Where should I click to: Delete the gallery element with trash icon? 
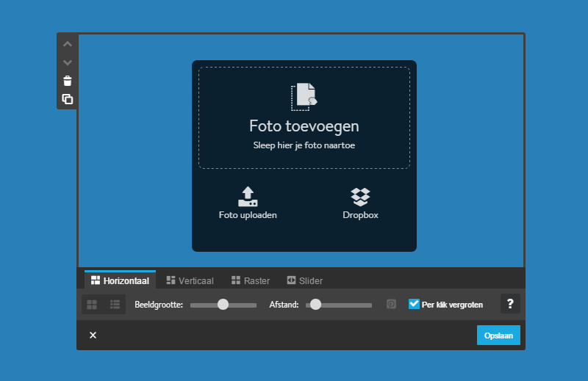pos(68,81)
